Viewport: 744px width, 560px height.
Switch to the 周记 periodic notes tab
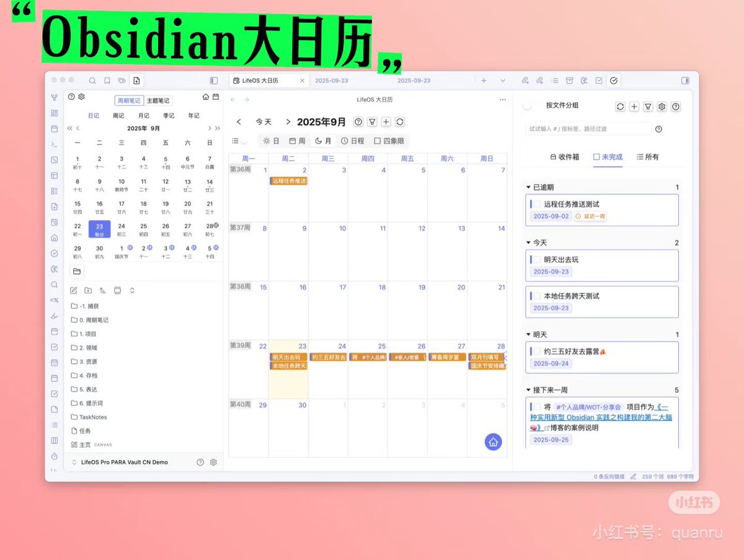[118, 115]
